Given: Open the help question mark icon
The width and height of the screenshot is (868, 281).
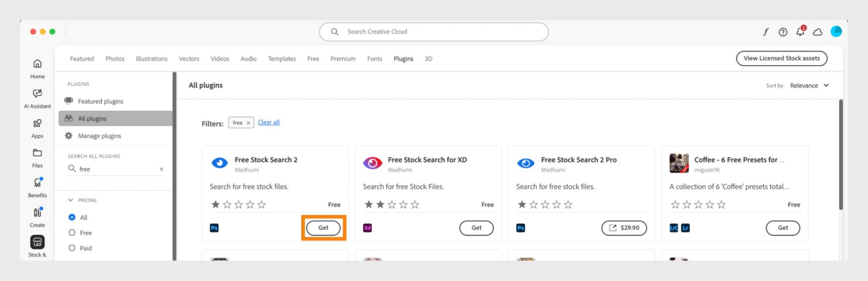Looking at the screenshot, I should [783, 32].
